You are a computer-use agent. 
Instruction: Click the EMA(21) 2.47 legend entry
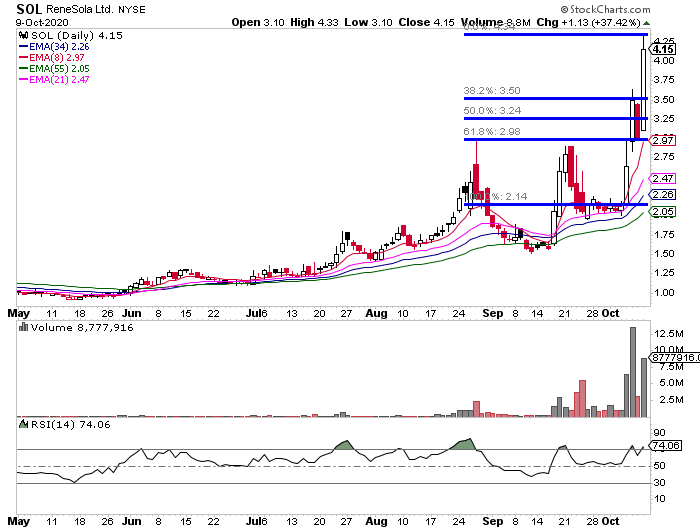54,79
